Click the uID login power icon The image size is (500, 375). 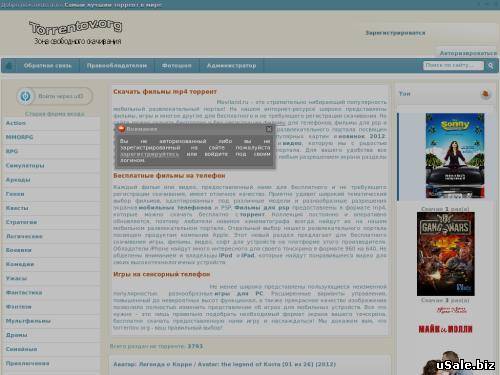[25, 96]
